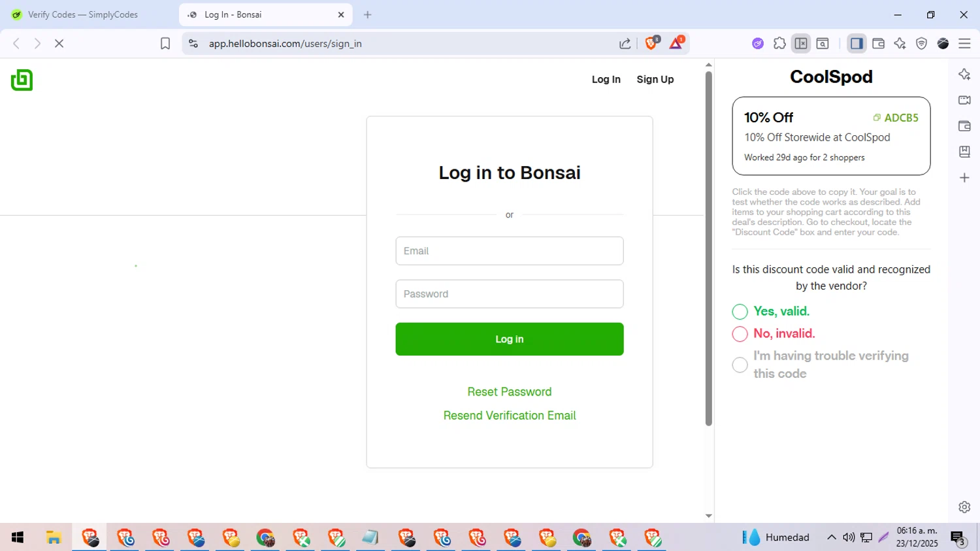Open File Explorer from taskbar
980x551 pixels.
tap(54, 537)
